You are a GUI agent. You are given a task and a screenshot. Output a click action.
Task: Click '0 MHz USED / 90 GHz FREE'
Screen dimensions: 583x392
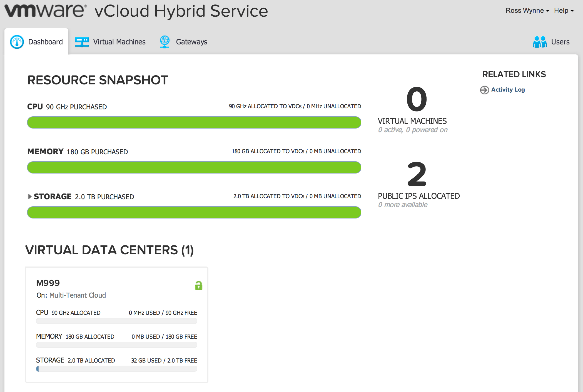pyautogui.click(x=163, y=313)
